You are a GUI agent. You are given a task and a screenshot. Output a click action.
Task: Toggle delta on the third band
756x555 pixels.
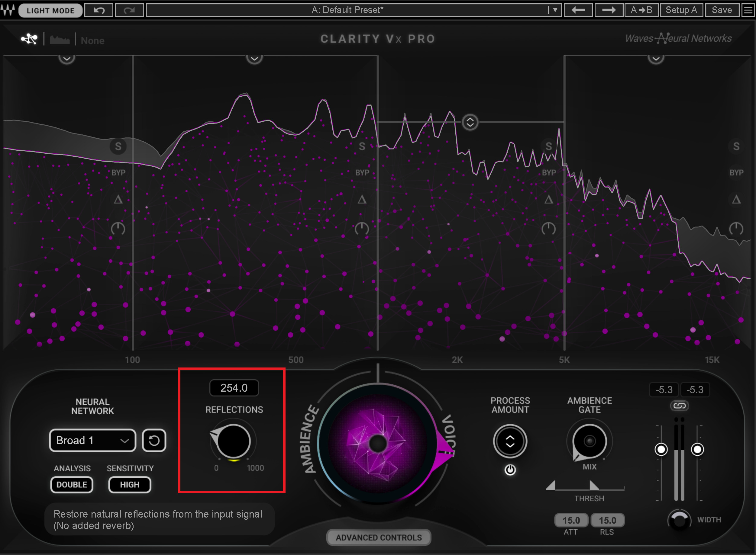coord(549,200)
